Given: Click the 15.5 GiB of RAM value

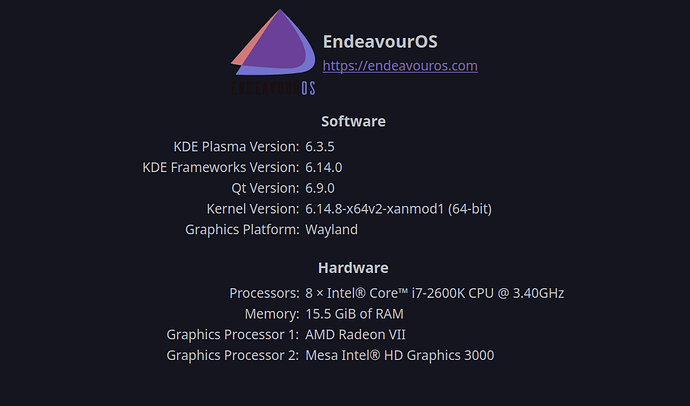Looking at the screenshot, I should pos(354,314).
